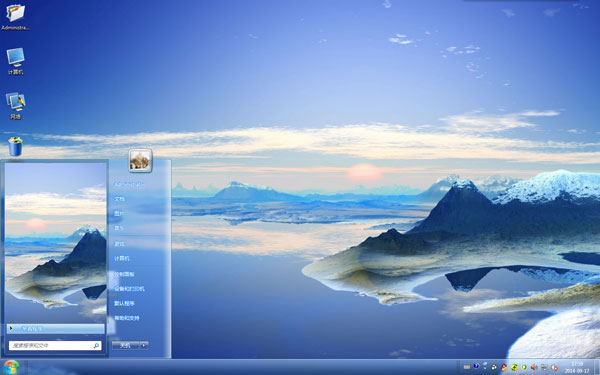Screen dimensions: 600x375
Task: Open the shutdown options arrow
Action: [144, 346]
